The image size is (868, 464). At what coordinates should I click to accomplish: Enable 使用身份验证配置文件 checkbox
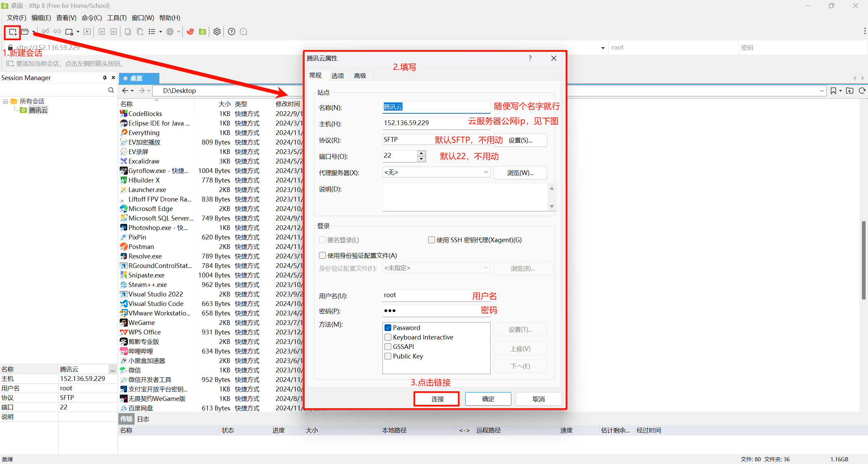tap(322, 255)
